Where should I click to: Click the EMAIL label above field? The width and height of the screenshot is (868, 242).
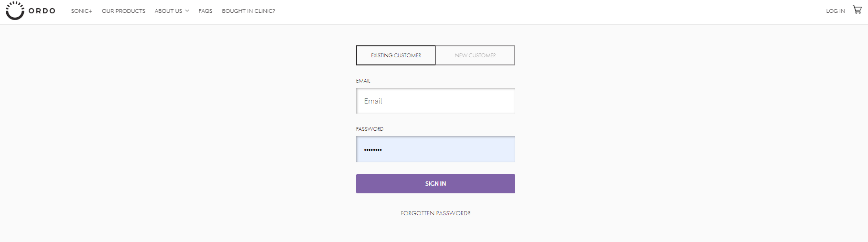coord(363,81)
